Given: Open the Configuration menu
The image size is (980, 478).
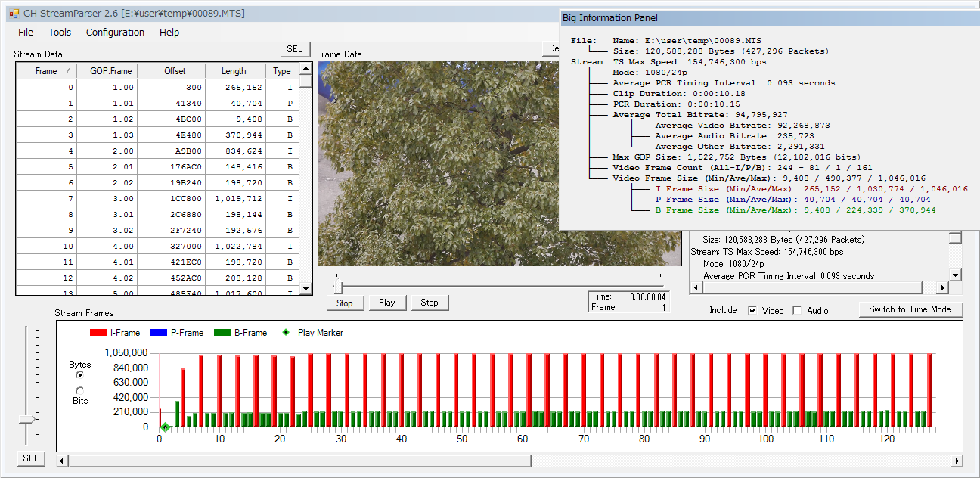Looking at the screenshot, I should 115,33.
